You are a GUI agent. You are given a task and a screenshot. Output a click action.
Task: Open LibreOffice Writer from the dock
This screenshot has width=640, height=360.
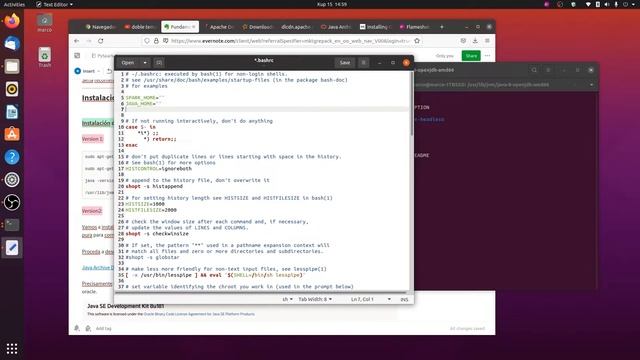point(12,111)
